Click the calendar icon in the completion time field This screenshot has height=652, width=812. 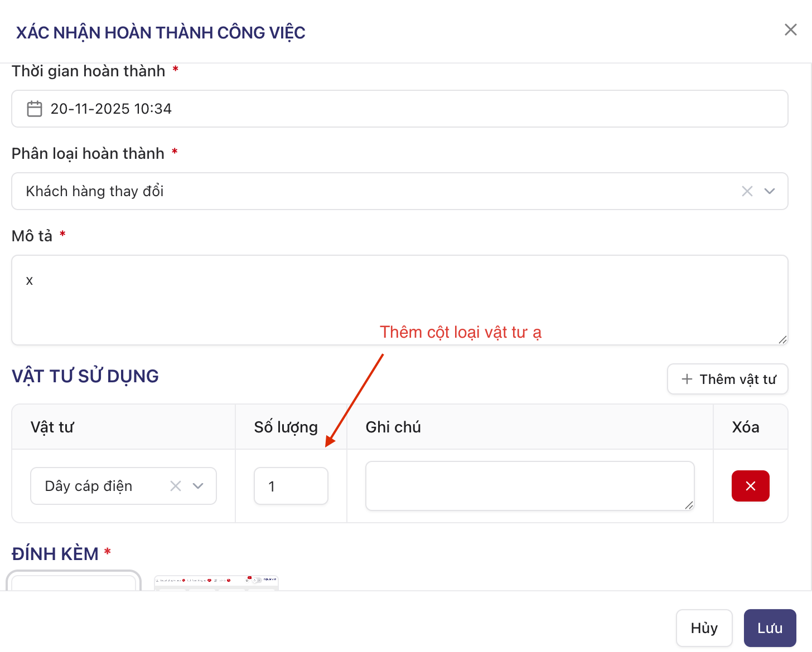pos(35,109)
